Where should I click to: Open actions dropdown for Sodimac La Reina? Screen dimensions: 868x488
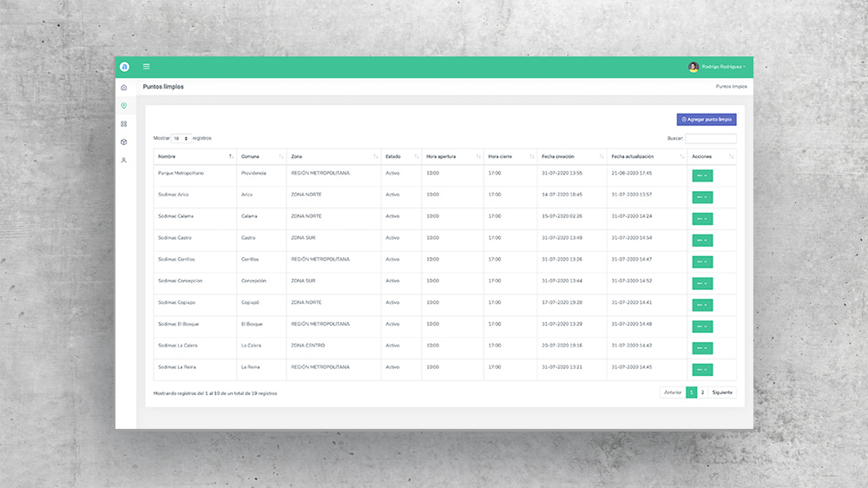pos(702,370)
